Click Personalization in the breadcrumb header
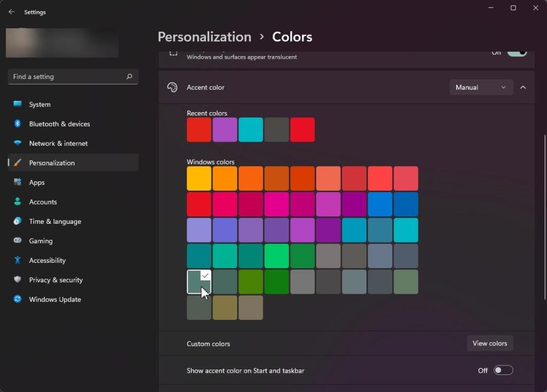 tap(204, 36)
